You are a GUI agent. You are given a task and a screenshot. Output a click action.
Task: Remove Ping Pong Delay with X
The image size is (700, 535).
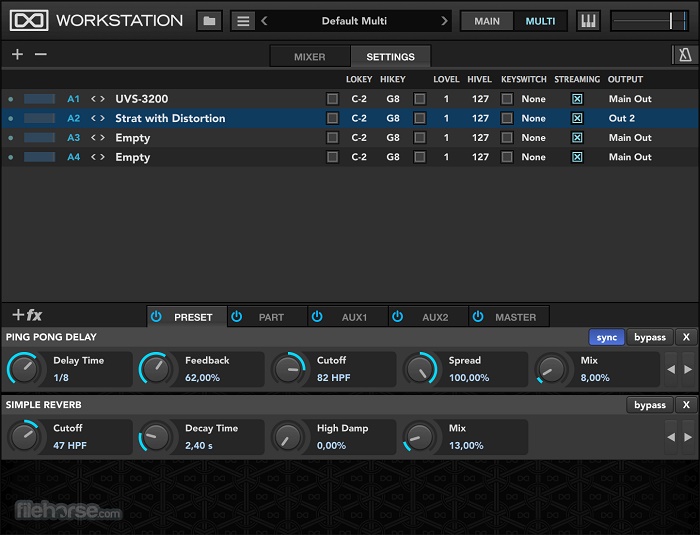coord(685,338)
